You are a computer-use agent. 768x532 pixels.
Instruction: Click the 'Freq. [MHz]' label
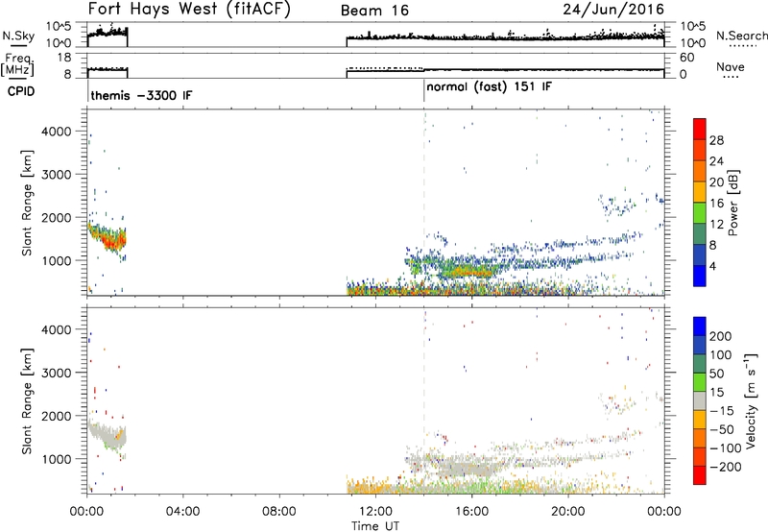[17, 64]
